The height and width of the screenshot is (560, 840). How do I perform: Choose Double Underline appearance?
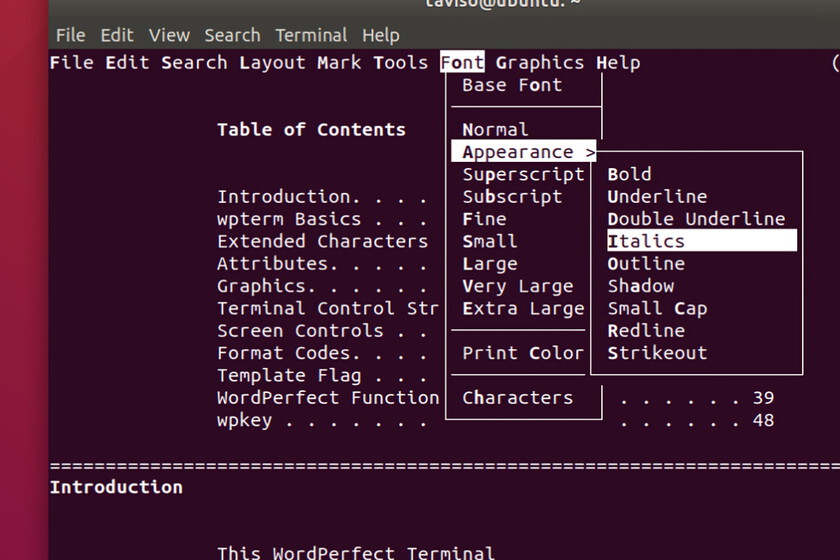click(x=696, y=219)
